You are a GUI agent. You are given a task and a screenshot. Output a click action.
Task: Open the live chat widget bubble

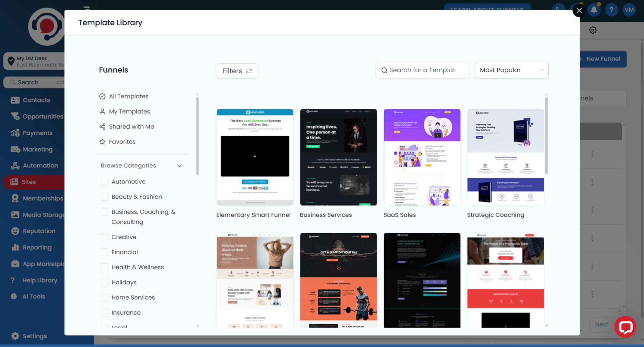coord(625,327)
